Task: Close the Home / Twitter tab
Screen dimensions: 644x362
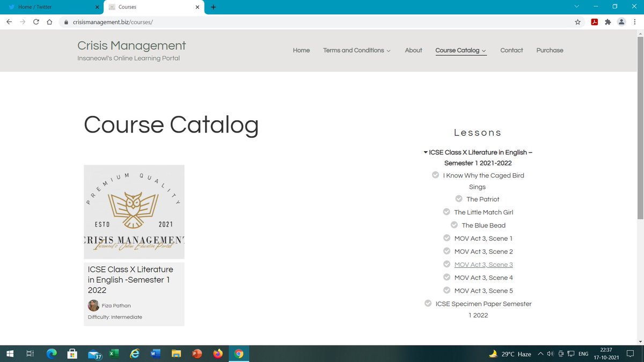Action: tap(97, 7)
